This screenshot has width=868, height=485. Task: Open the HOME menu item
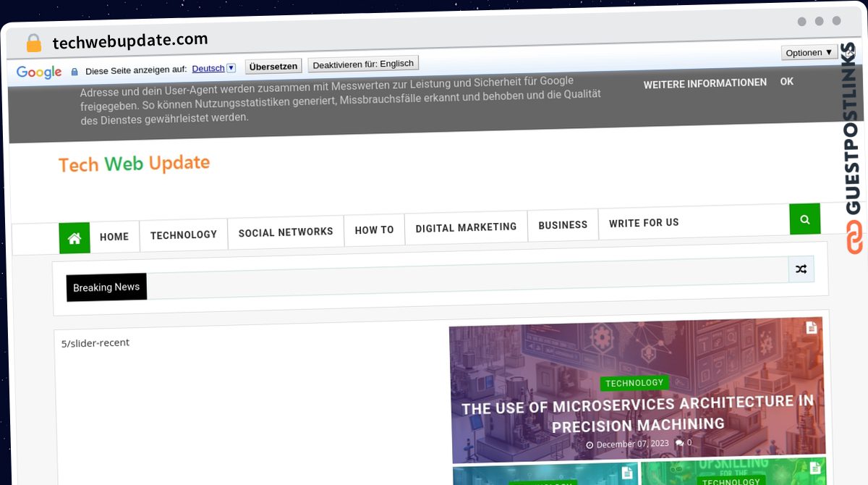[114, 237]
